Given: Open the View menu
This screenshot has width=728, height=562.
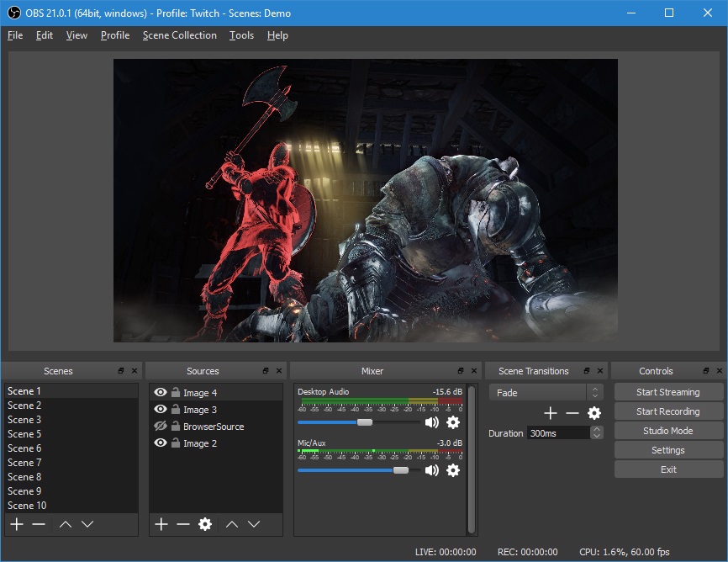Looking at the screenshot, I should tap(76, 35).
